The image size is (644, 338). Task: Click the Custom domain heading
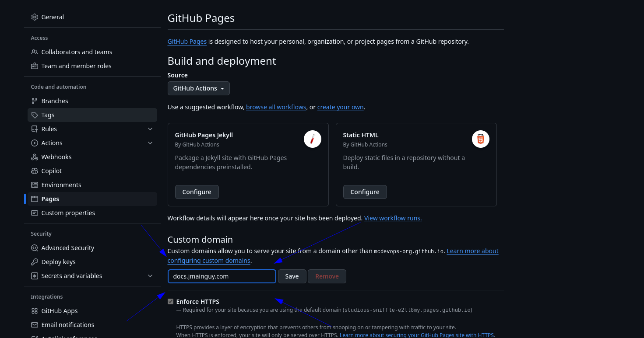200,240
